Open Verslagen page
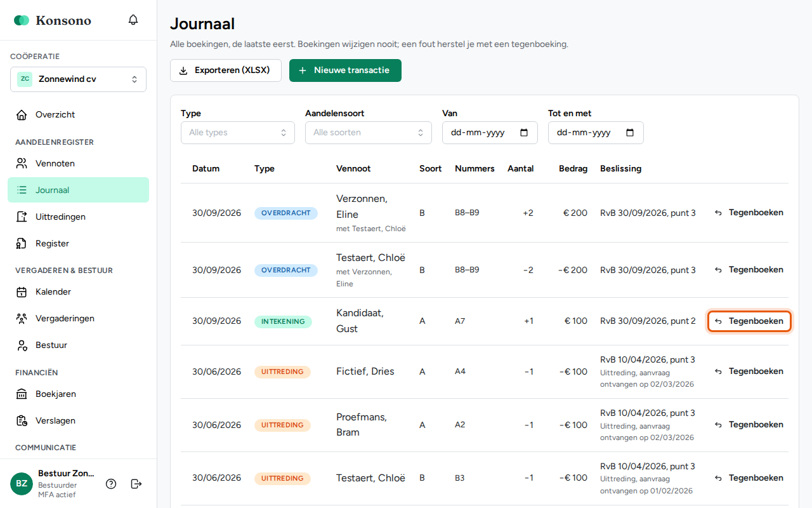Screen dimensions: 812x508 78,421
